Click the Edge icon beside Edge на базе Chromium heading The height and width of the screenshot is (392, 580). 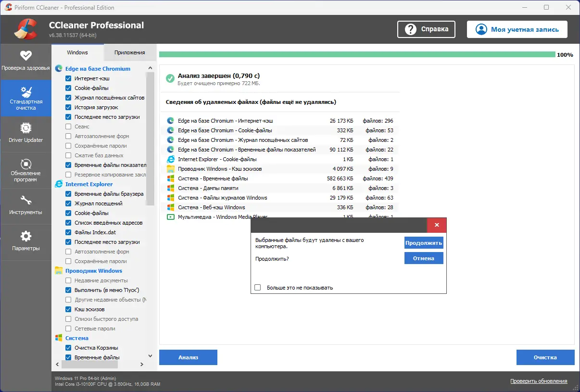click(59, 69)
